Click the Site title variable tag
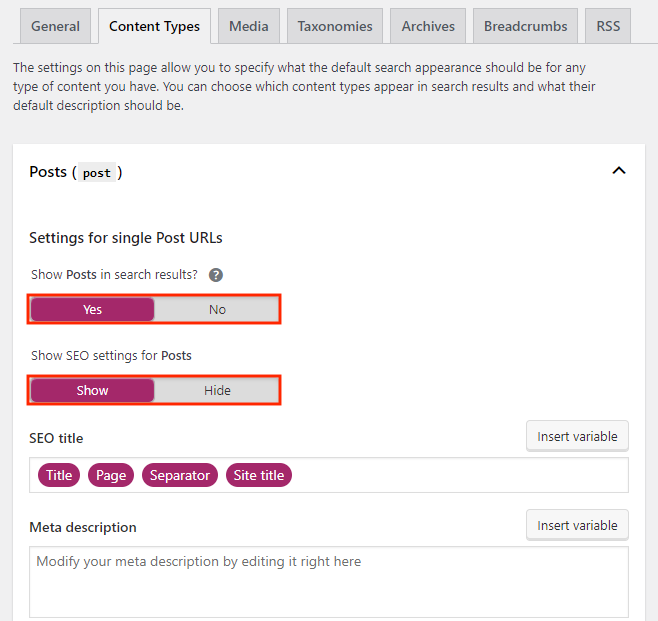This screenshot has height=621, width=658. (x=259, y=475)
